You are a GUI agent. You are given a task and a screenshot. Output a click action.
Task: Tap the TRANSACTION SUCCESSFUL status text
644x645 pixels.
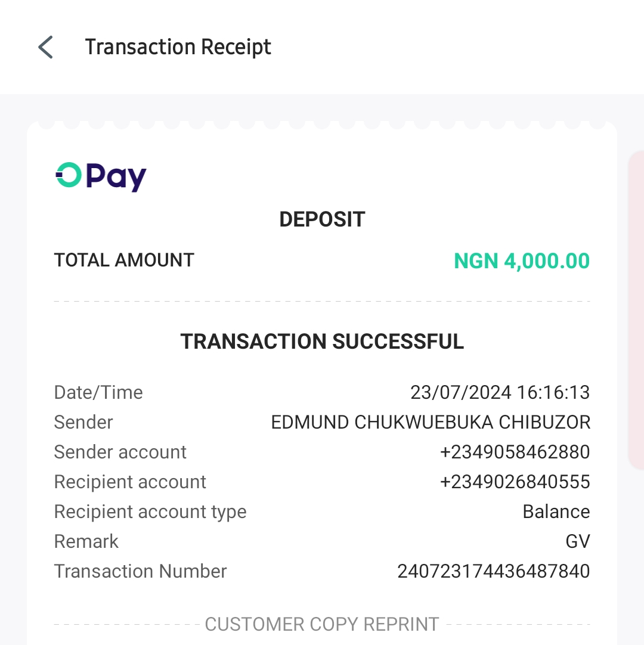tap(322, 342)
